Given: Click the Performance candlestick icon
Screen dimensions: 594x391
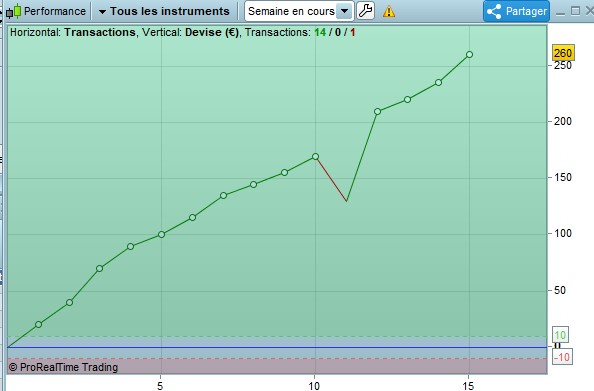Looking at the screenshot, I should [14, 11].
